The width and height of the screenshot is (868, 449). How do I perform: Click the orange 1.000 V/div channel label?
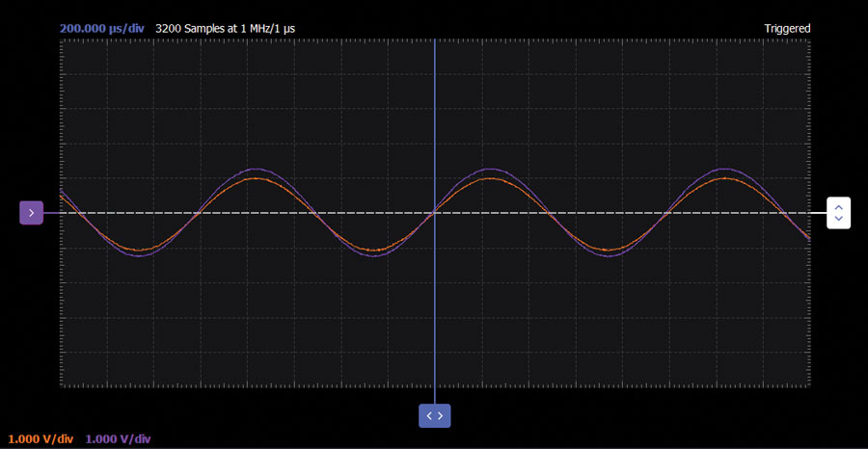point(41,438)
